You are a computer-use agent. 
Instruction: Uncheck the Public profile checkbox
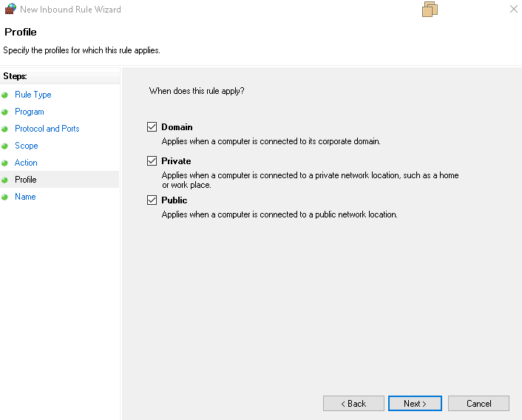pyautogui.click(x=152, y=200)
